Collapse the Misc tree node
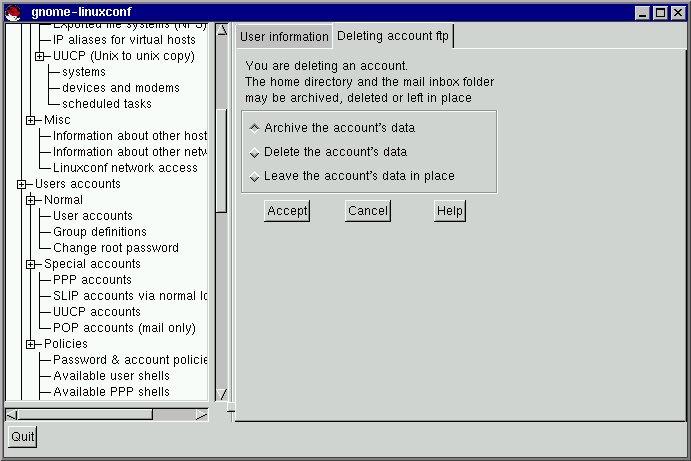 [x=31, y=120]
